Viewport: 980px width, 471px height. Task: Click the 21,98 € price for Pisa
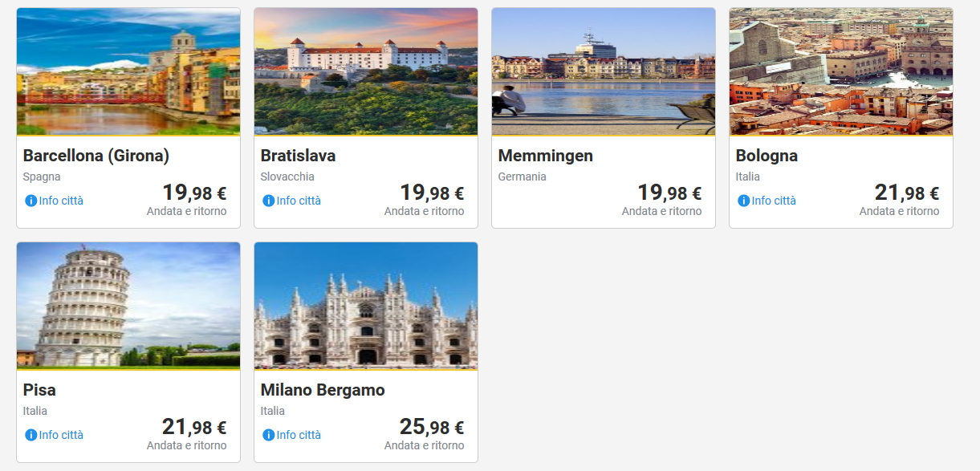point(194,427)
